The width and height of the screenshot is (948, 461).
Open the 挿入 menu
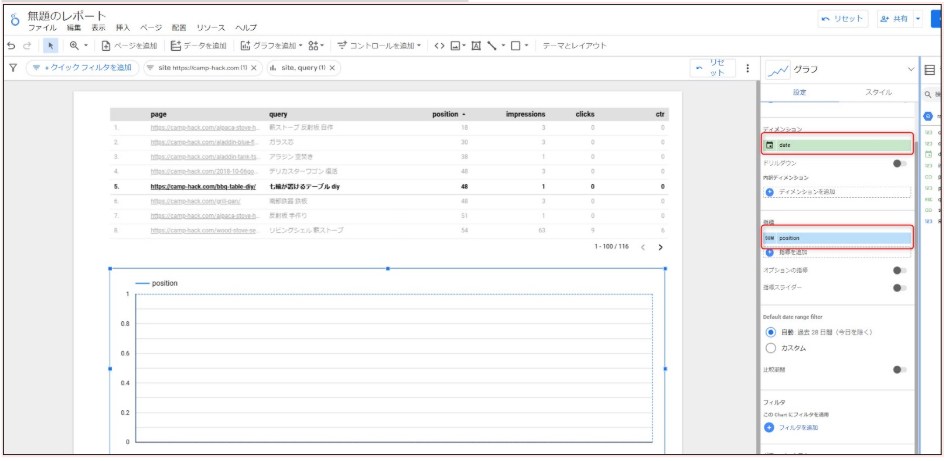[x=123, y=28]
